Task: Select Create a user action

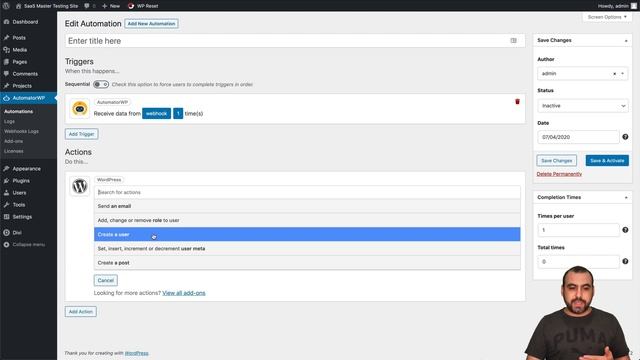Action: [307, 234]
